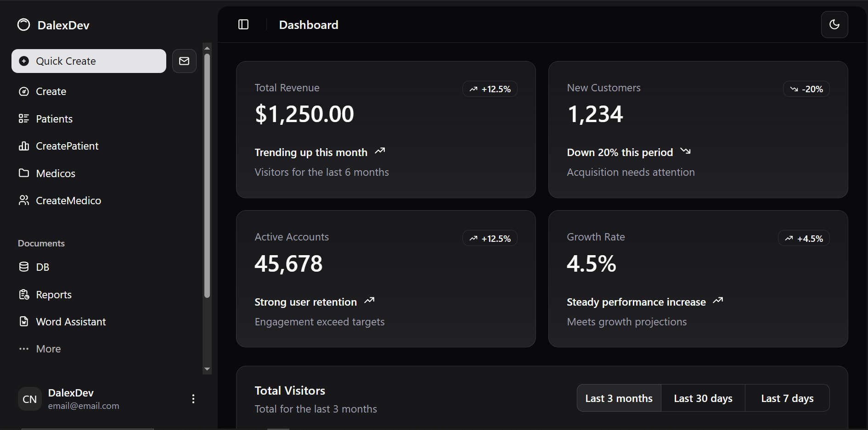
Task: Select the Last 3 months range
Action: pyautogui.click(x=619, y=398)
